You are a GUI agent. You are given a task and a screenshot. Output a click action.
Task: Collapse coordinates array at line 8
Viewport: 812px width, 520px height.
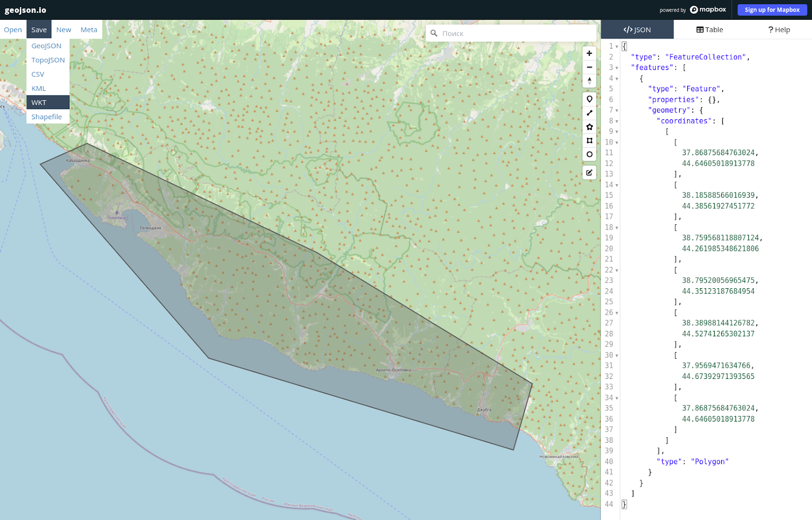617,121
